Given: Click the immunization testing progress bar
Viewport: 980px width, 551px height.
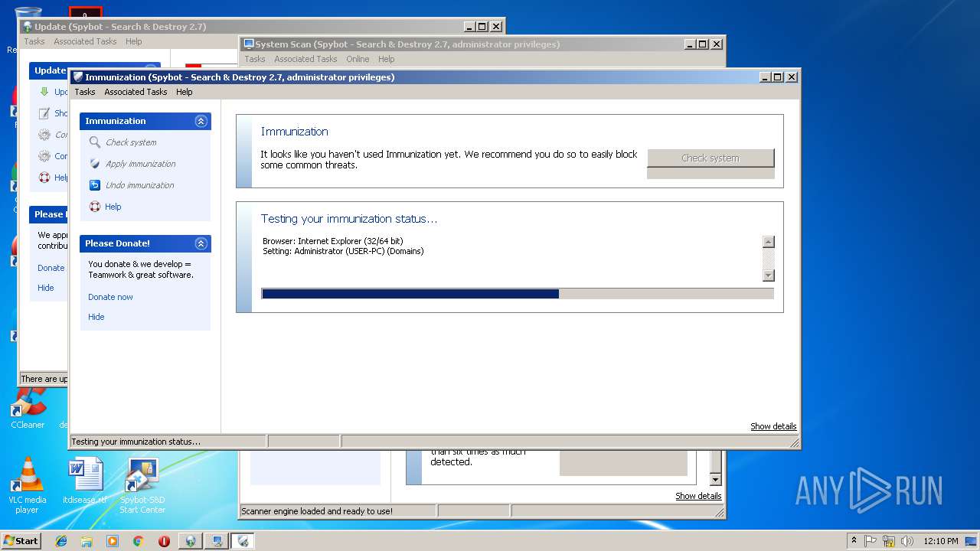Looking at the screenshot, I should click(x=518, y=294).
